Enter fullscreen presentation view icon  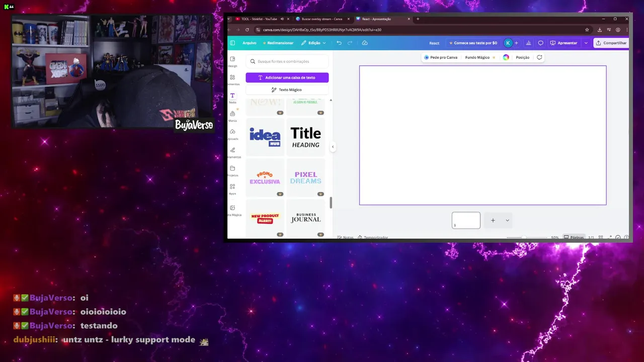(x=610, y=237)
